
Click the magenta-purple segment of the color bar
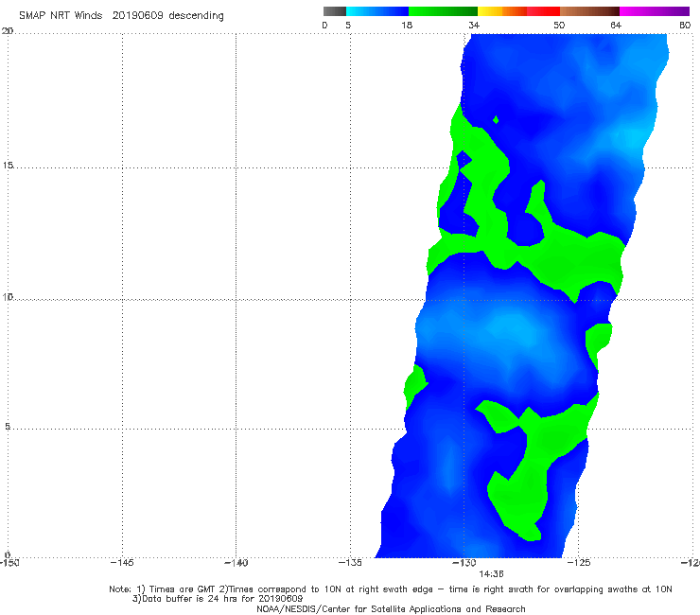point(655,11)
